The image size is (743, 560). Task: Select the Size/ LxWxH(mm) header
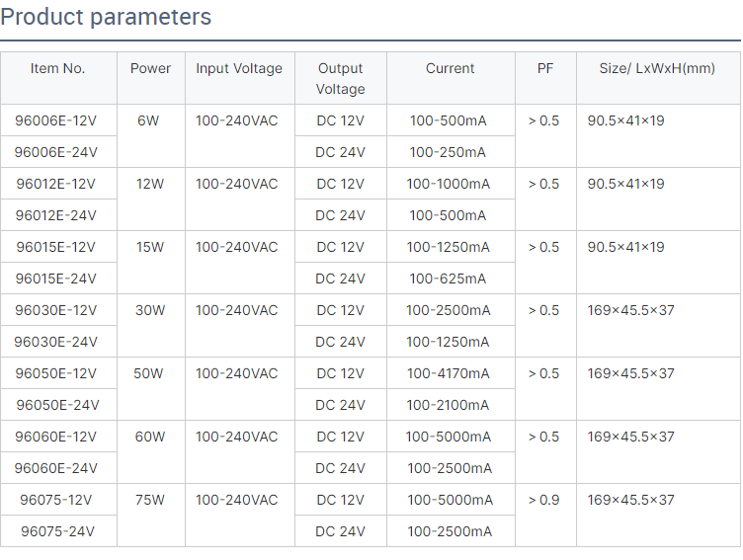(657, 69)
